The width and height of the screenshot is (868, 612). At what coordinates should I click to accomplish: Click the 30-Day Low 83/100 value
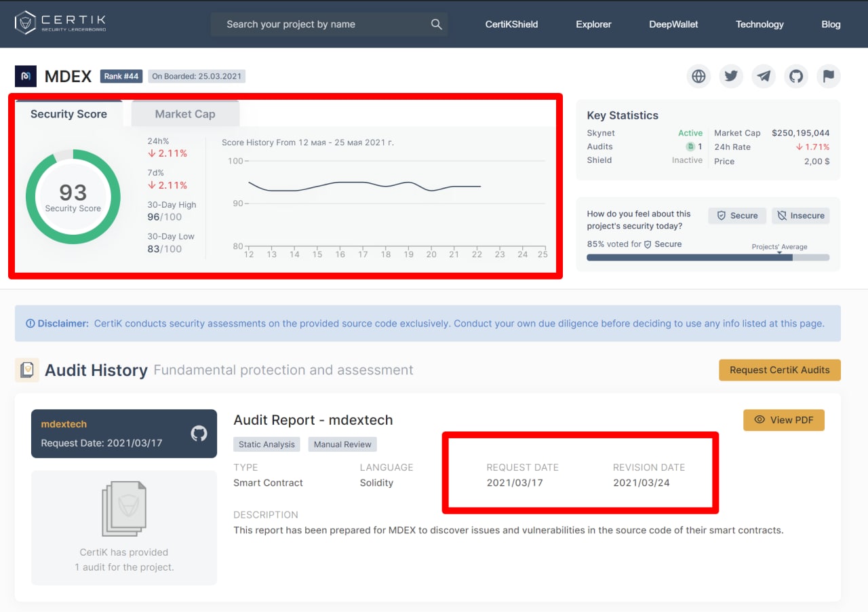165,249
